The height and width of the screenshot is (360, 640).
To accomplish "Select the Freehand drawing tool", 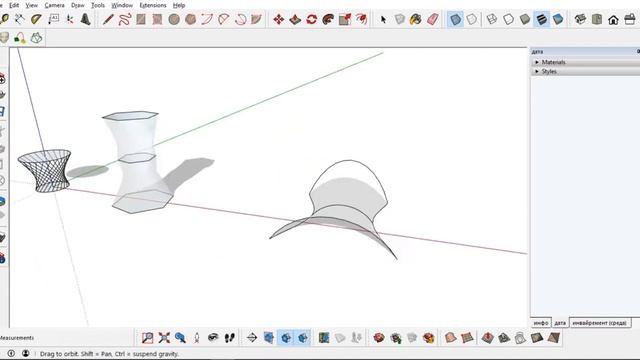I will [124, 19].
